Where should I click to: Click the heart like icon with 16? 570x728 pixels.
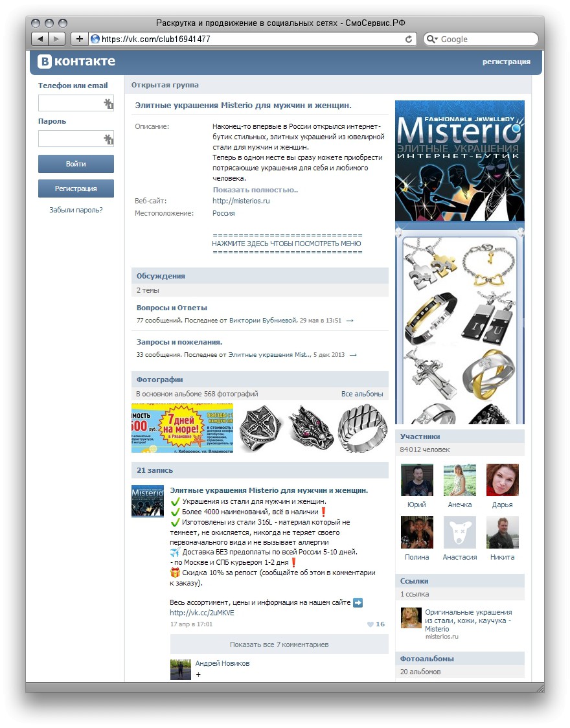pos(370,624)
